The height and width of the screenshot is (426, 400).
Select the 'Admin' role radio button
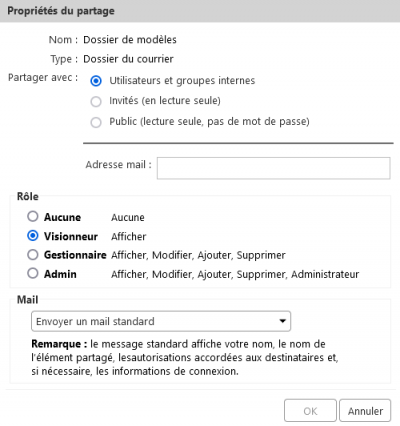tap(33, 274)
